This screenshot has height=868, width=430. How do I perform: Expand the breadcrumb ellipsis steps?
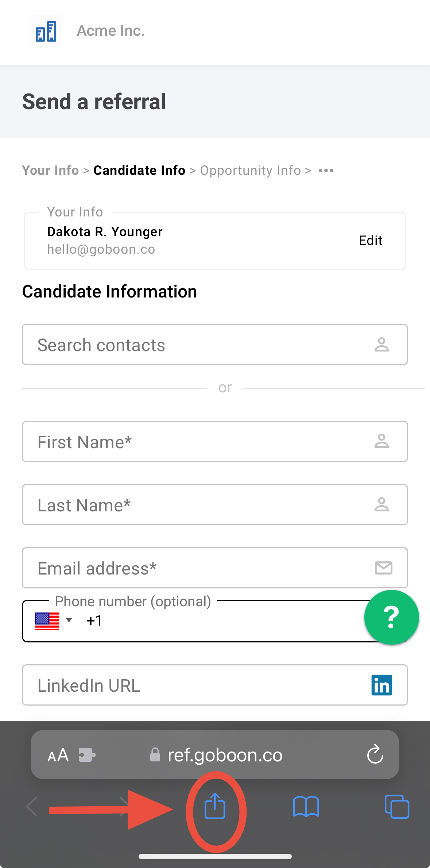tap(326, 170)
